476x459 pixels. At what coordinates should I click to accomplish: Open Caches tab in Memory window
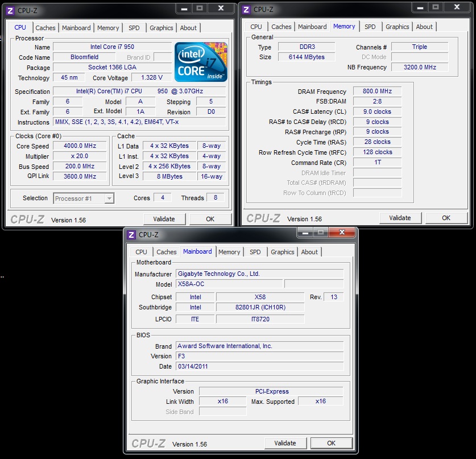click(x=282, y=27)
